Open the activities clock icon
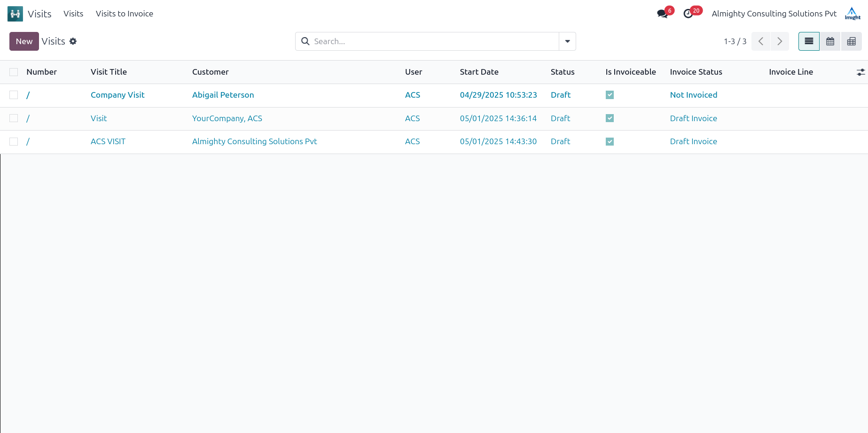The height and width of the screenshot is (433, 868). pos(688,14)
